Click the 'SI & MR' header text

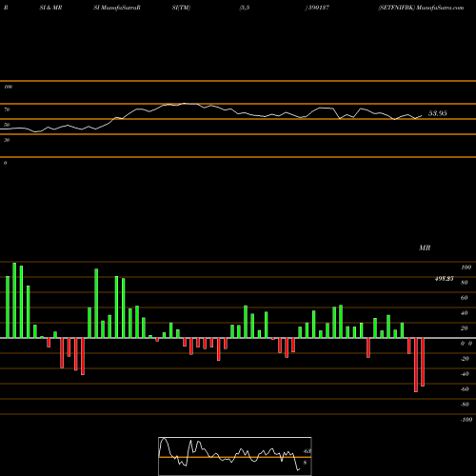pos(50,8)
